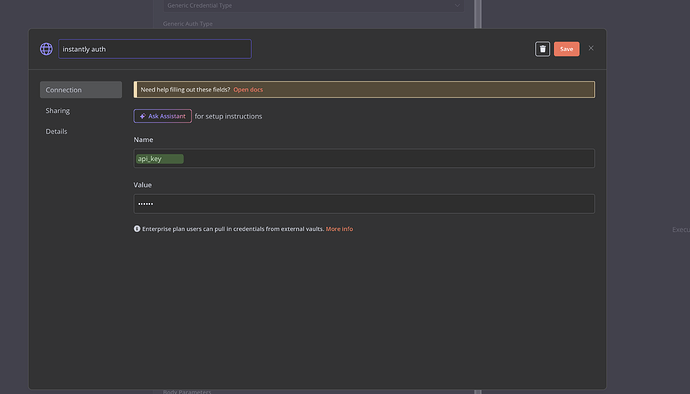Click the Name field containing api_key
The image size is (690, 394).
click(x=364, y=158)
